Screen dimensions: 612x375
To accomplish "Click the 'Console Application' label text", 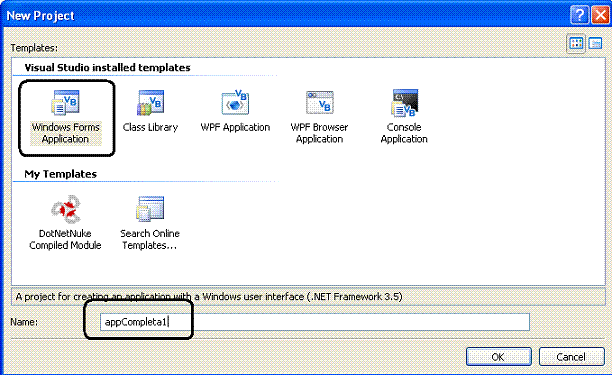I will tap(404, 133).
